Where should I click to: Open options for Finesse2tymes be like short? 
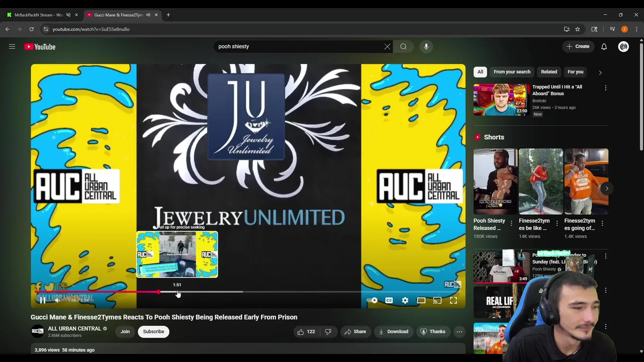[556, 223]
